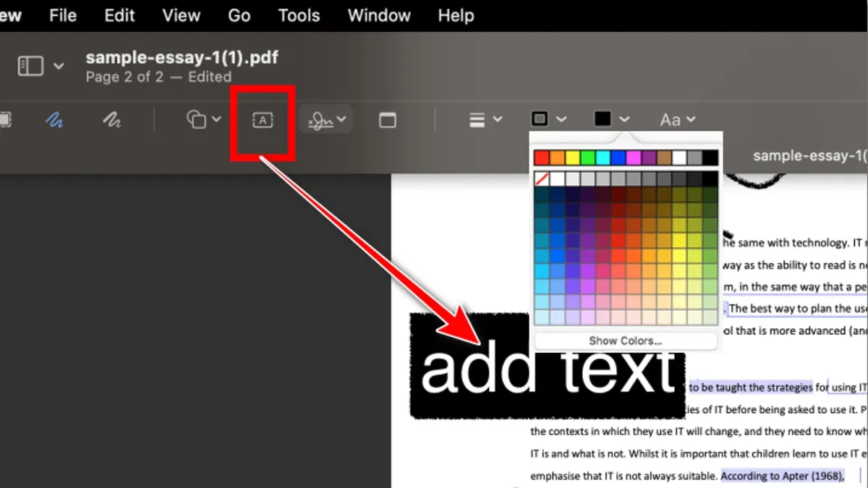
Task: Open the Window menu
Action: click(379, 16)
